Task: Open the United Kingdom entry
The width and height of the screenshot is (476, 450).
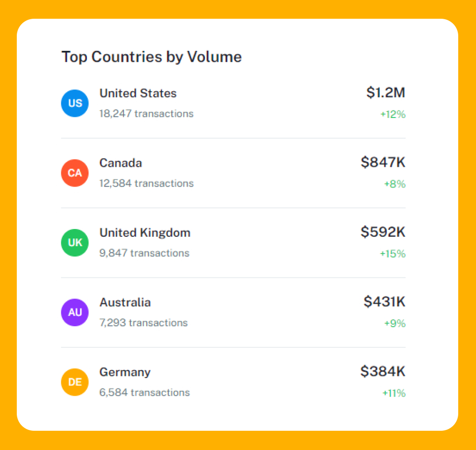Action: 145,232
